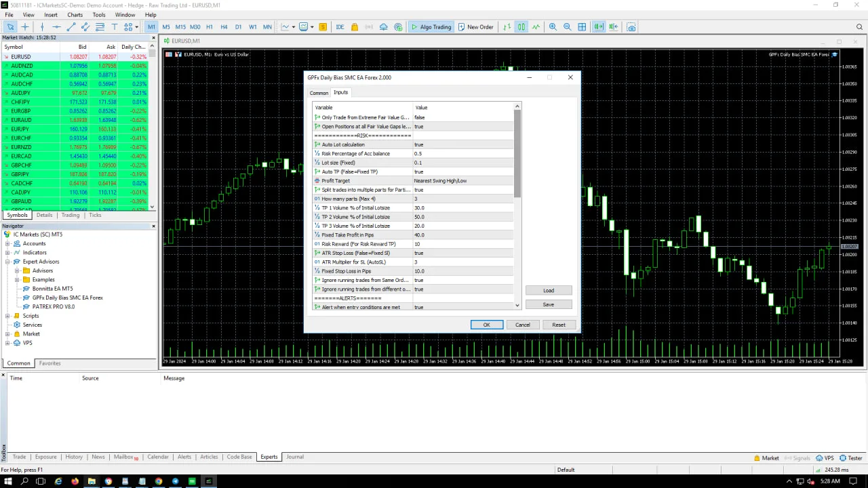
Task: Open the signals copy toolbar icon
Action: click(368, 27)
